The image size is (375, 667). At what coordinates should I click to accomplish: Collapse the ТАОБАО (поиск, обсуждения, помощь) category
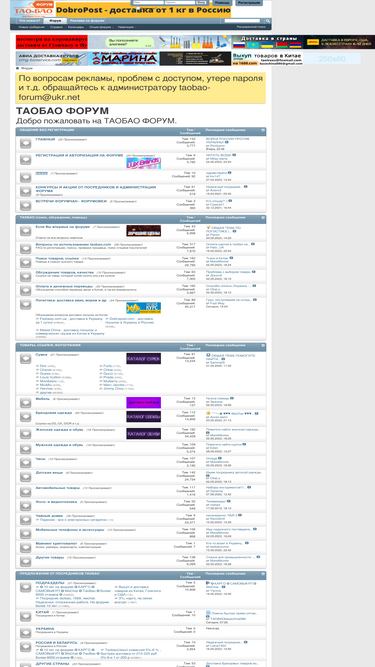(x=263, y=217)
